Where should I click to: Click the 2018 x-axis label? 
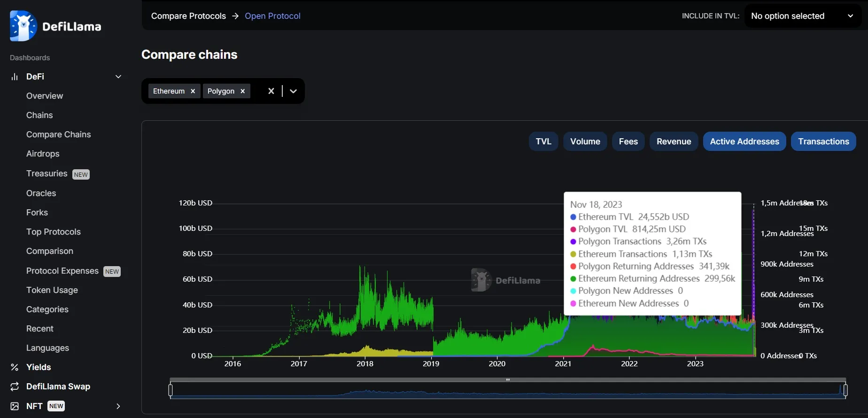coord(365,363)
